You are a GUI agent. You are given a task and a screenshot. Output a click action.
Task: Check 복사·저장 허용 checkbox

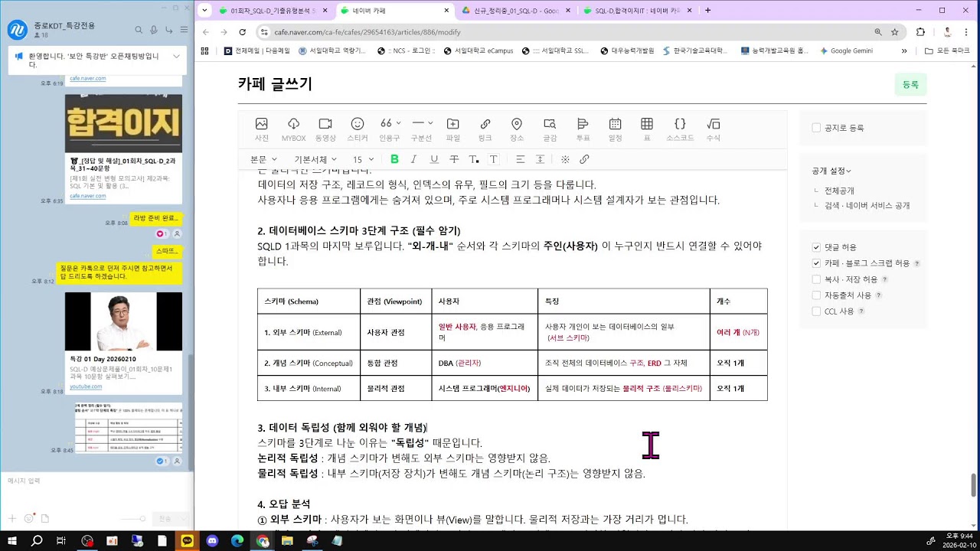coord(816,279)
